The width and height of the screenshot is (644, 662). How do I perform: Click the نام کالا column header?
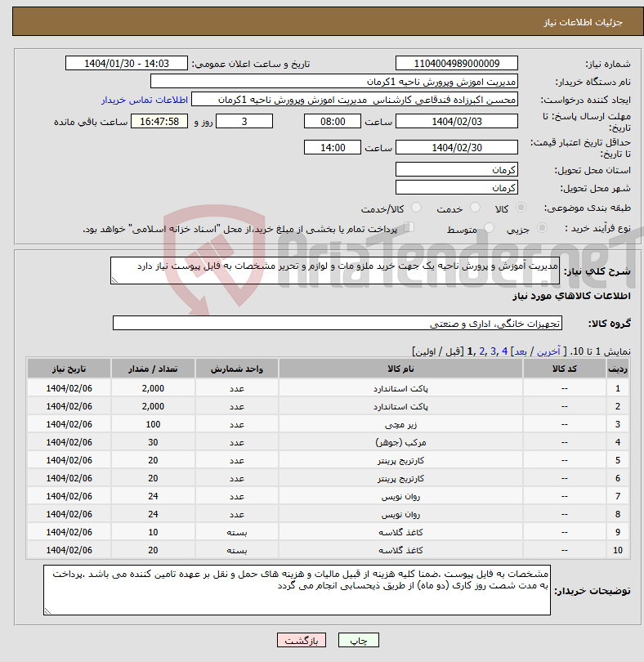400,369
